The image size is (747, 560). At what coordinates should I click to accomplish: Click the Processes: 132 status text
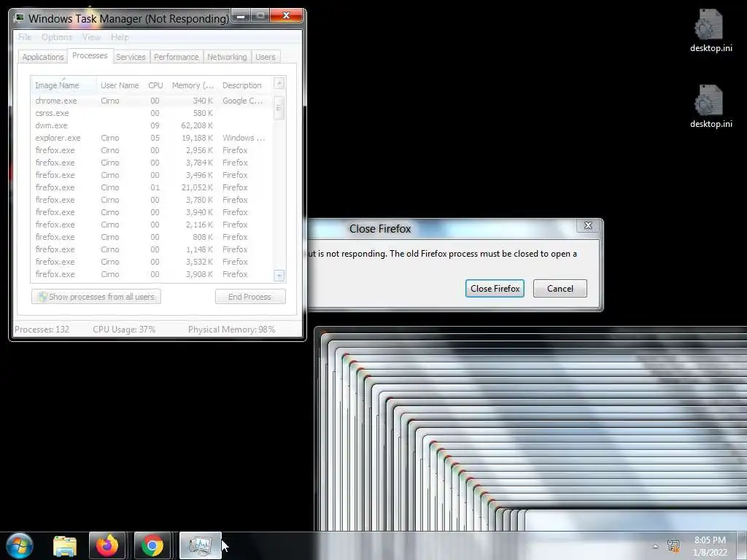pyautogui.click(x=42, y=329)
